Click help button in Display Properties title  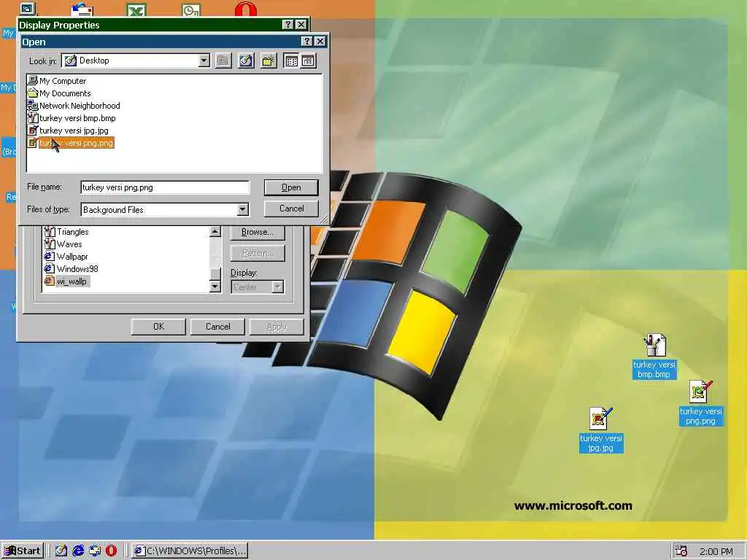click(x=287, y=25)
